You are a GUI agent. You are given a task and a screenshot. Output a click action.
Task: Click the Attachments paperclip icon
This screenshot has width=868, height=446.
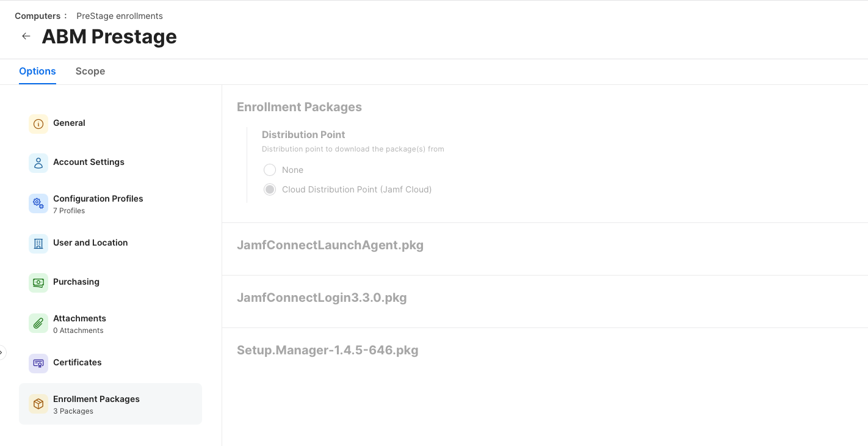pyautogui.click(x=38, y=323)
